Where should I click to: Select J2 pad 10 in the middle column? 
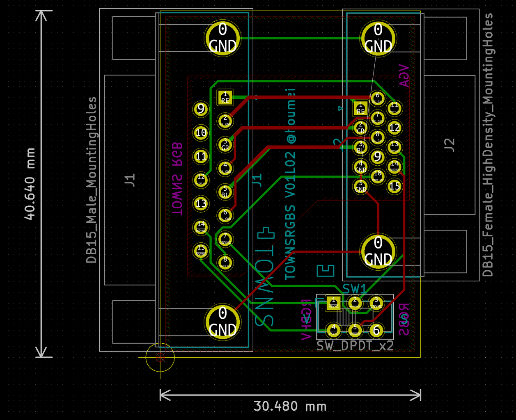coord(378,176)
